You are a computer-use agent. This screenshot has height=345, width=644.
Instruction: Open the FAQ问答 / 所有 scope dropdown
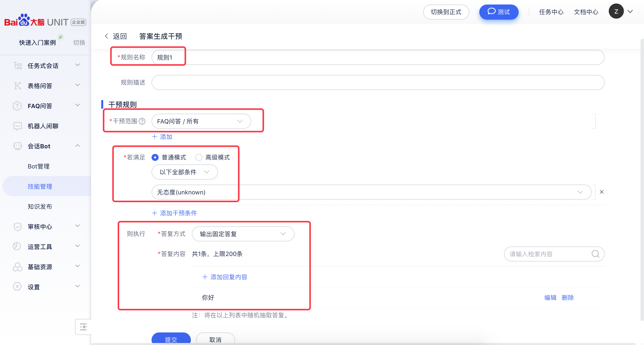click(201, 121)
